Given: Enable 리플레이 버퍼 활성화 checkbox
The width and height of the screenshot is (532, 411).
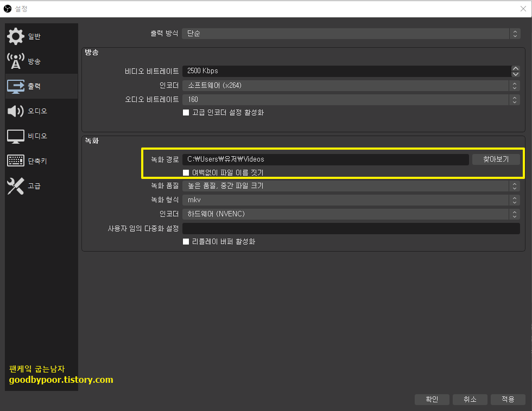Looking at the screenshot, I should (186, 242).
